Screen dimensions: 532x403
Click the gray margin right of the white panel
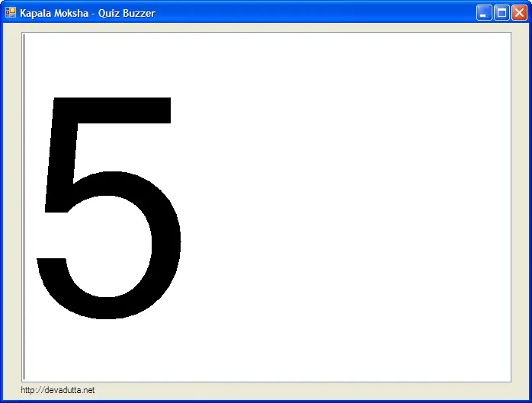[x=519, y=206]
